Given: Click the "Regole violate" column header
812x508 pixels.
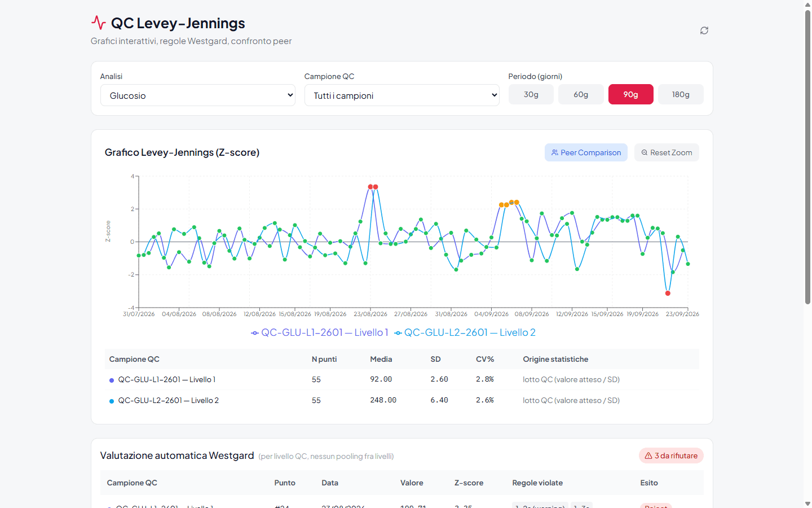Looking at the screenshot, I should tap(537, 483).
